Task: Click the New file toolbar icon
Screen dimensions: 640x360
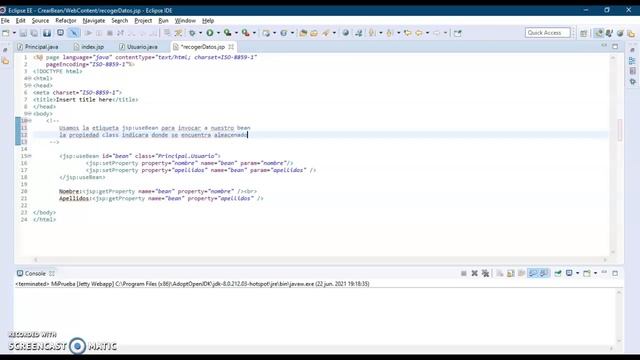Action: (6, 33)
